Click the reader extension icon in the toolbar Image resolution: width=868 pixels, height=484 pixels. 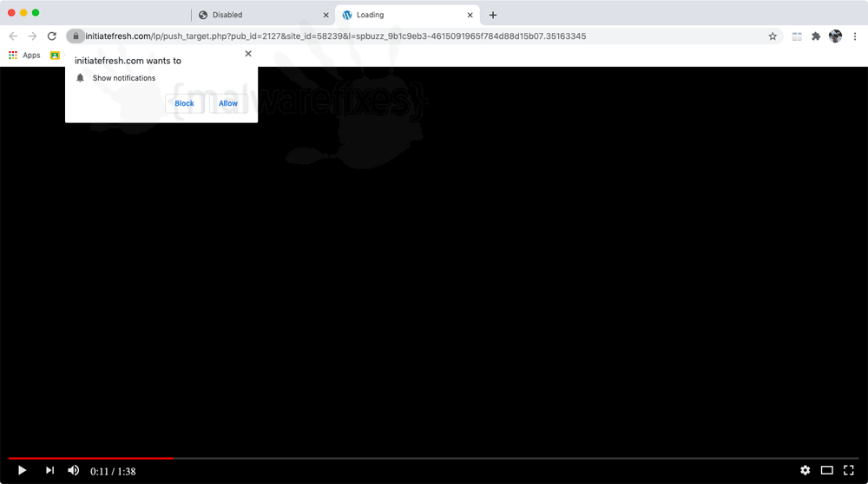[x=797, y=36]
